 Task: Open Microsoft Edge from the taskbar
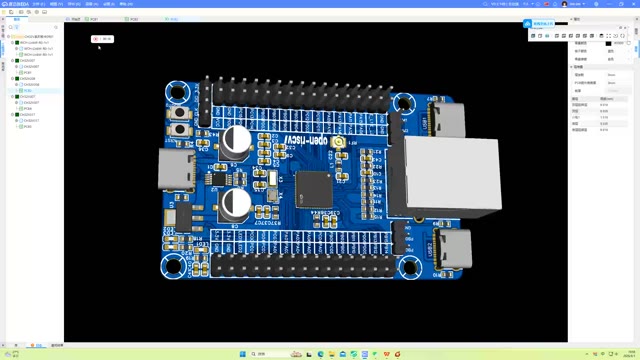pyautogui.click(x=320, y=354)
